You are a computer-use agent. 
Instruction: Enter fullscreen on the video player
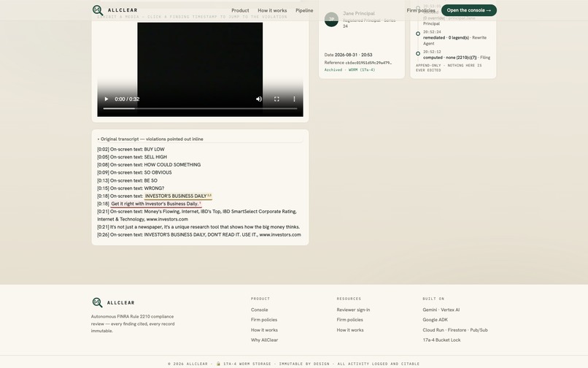[276, 99]
